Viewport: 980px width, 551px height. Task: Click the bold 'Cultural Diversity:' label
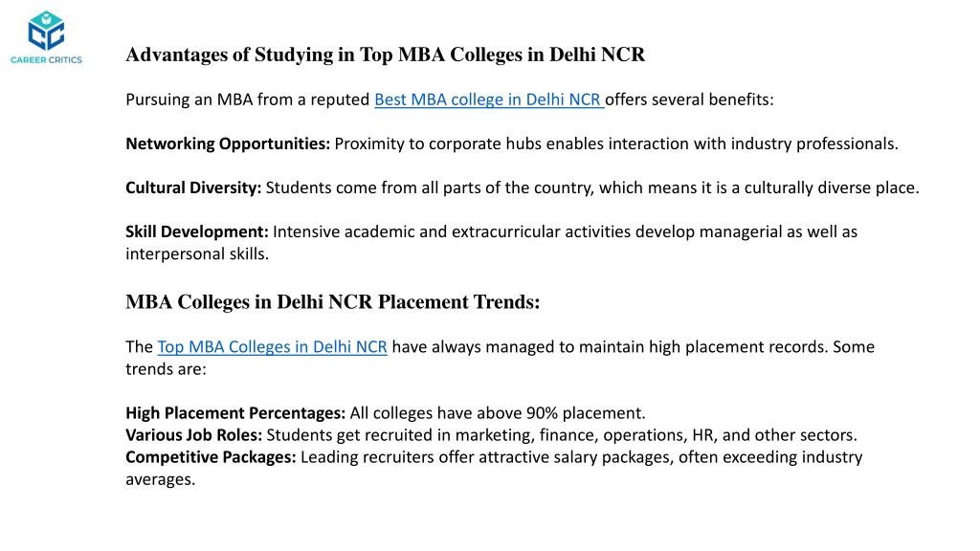193,188
